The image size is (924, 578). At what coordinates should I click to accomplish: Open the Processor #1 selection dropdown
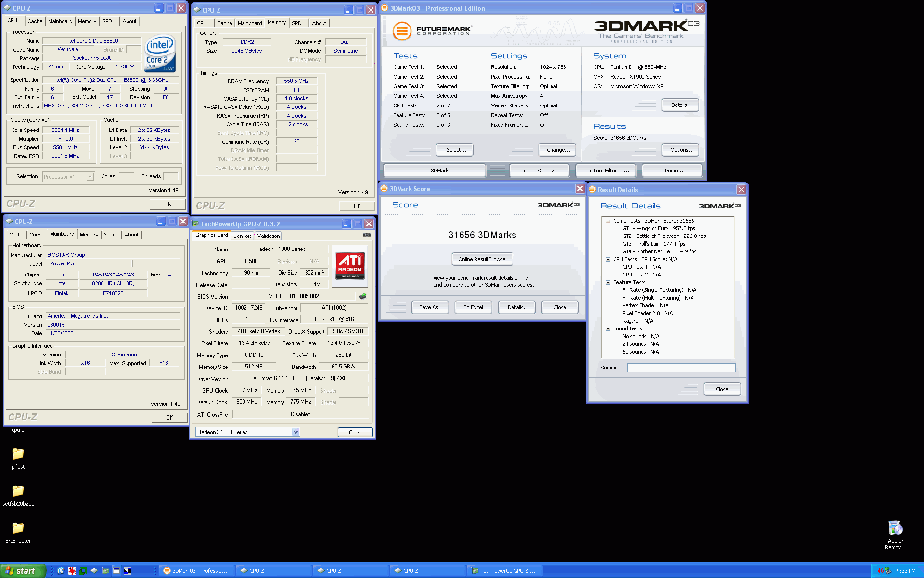(90, 177)
